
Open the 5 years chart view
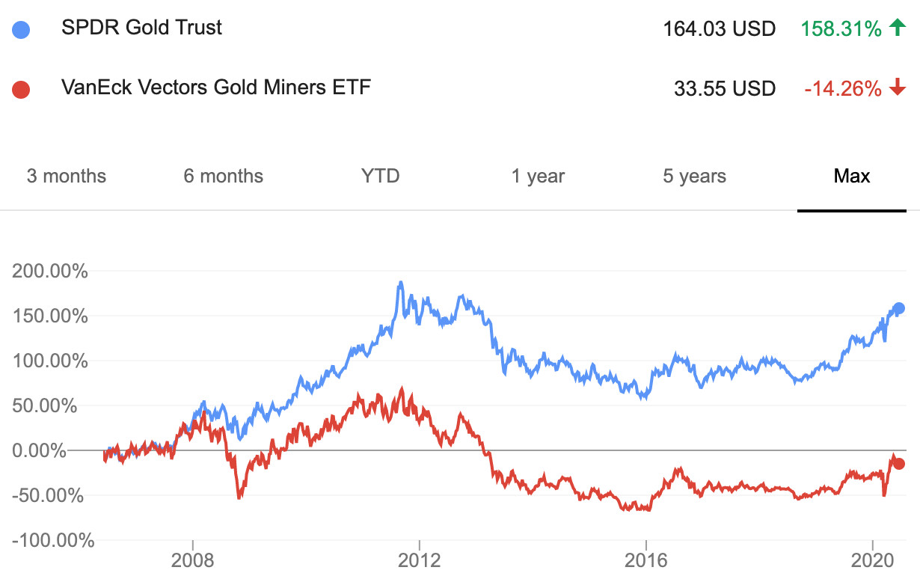[692, 177]
